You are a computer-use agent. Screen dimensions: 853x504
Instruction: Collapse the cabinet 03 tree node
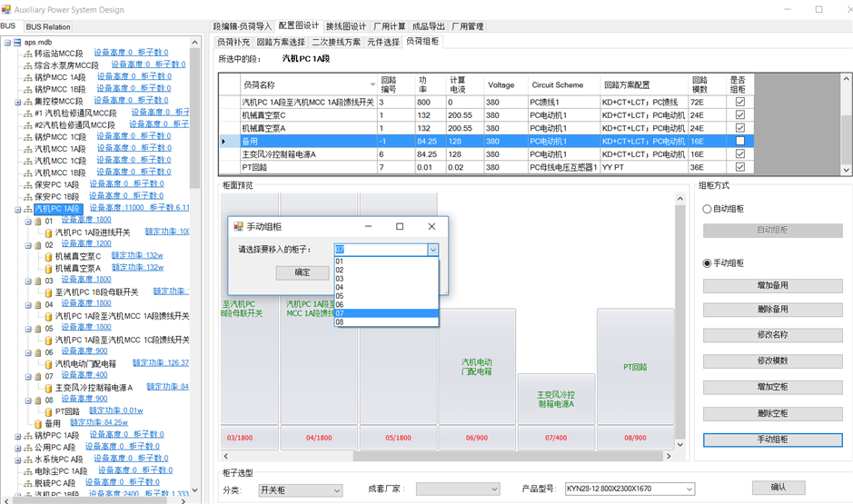[x=27, y=282]
